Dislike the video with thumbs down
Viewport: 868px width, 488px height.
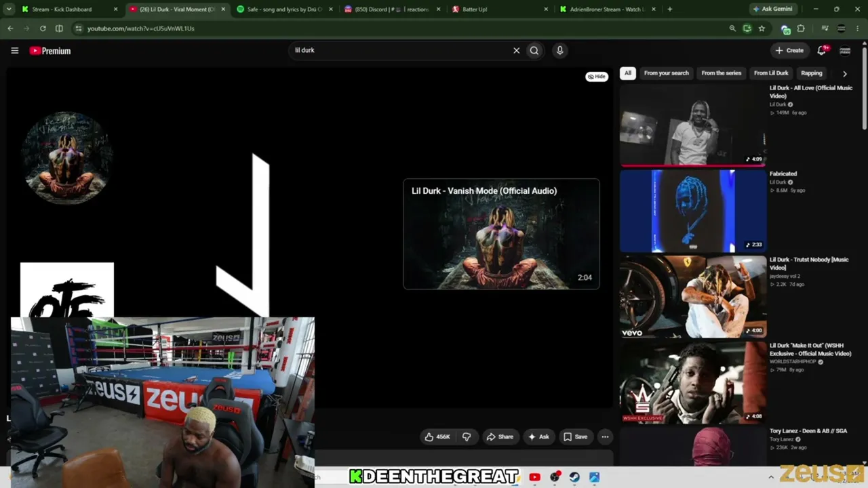point(467,437)
